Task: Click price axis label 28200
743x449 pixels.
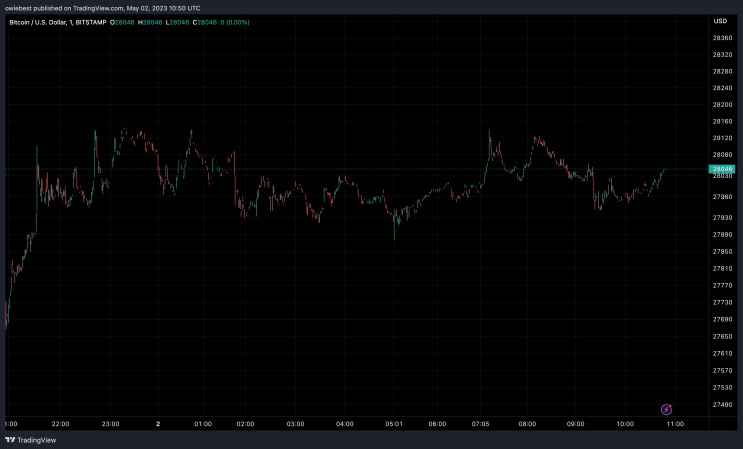Action: pyautogui.click(x=722, y=105)
